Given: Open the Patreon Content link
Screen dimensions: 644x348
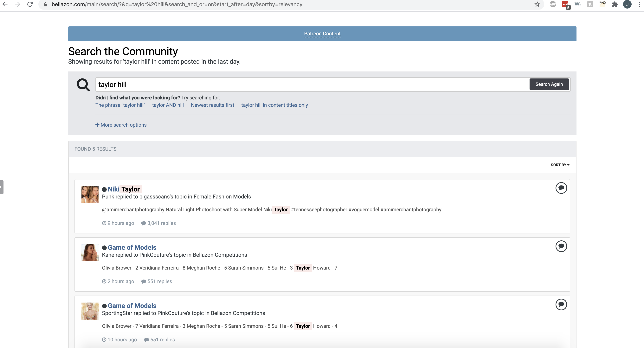Looking at the screenshot, I should [x=322, y=34].
